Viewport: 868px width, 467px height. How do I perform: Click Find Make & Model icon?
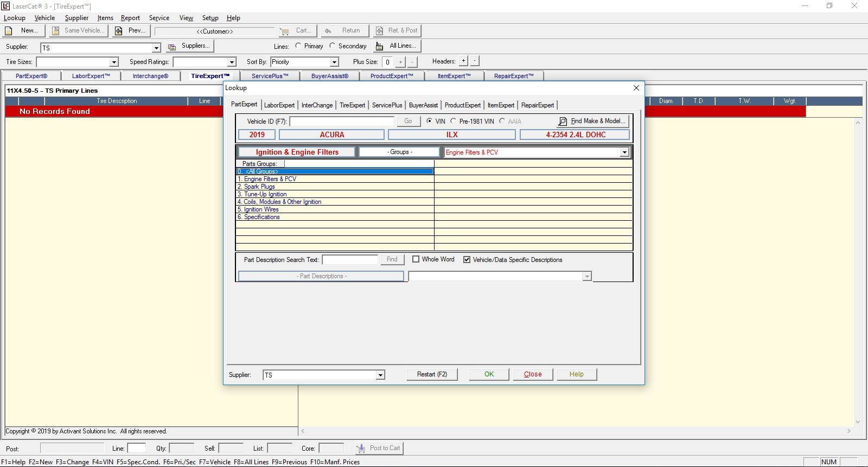563,121
